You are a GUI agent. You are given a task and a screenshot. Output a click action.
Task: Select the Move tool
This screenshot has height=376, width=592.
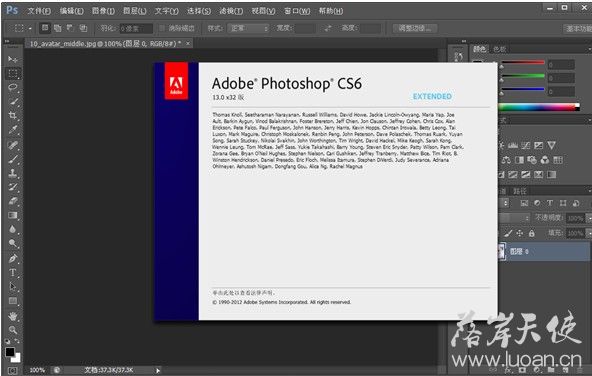[12, 59]
